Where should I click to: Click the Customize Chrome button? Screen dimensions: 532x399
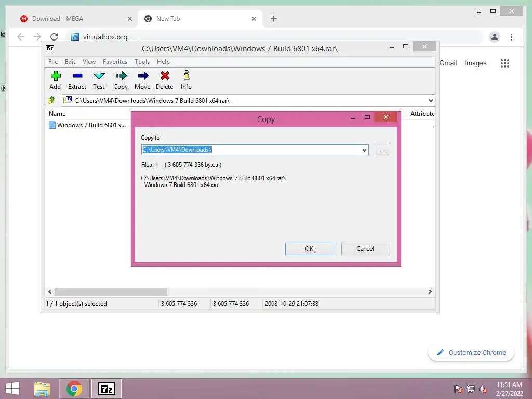471,353
